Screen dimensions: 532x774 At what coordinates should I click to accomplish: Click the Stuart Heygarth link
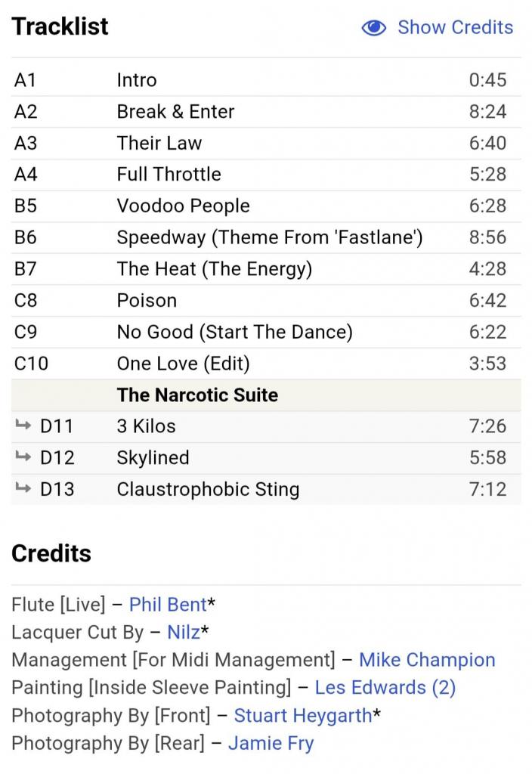(302, 715)
